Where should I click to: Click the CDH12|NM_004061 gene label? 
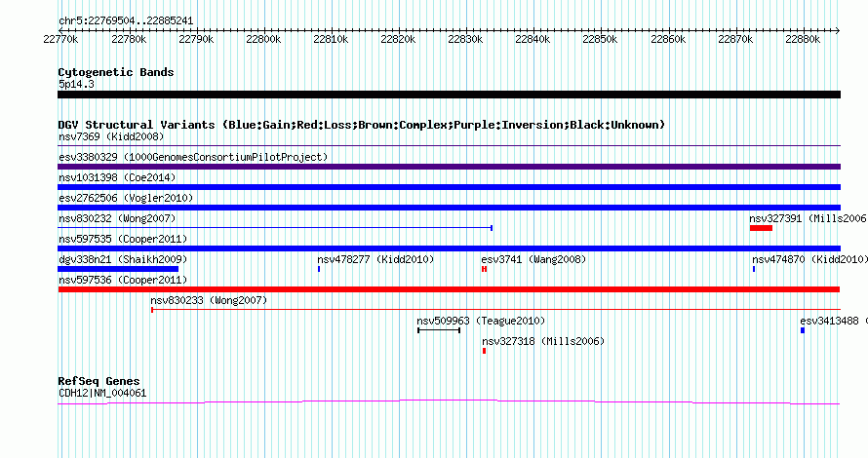pyautogui.click(x=102, y=394)
